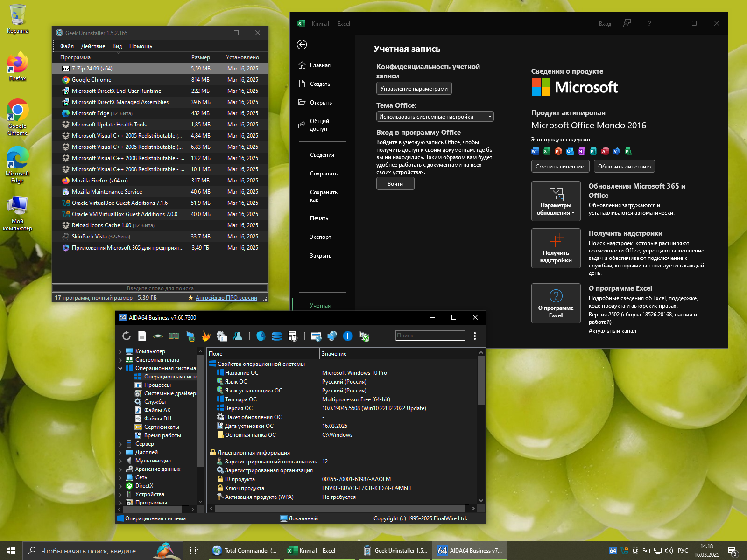Image resolution: width=747 pixels, height=560 pixels.
Task: Open the Тема Office dropdown
Action: point(435,117)
